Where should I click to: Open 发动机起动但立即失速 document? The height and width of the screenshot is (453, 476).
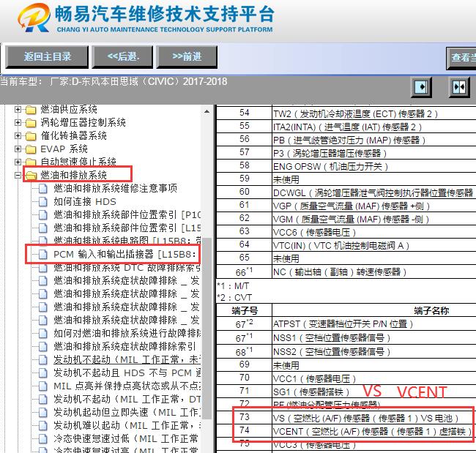pos(127,412)
